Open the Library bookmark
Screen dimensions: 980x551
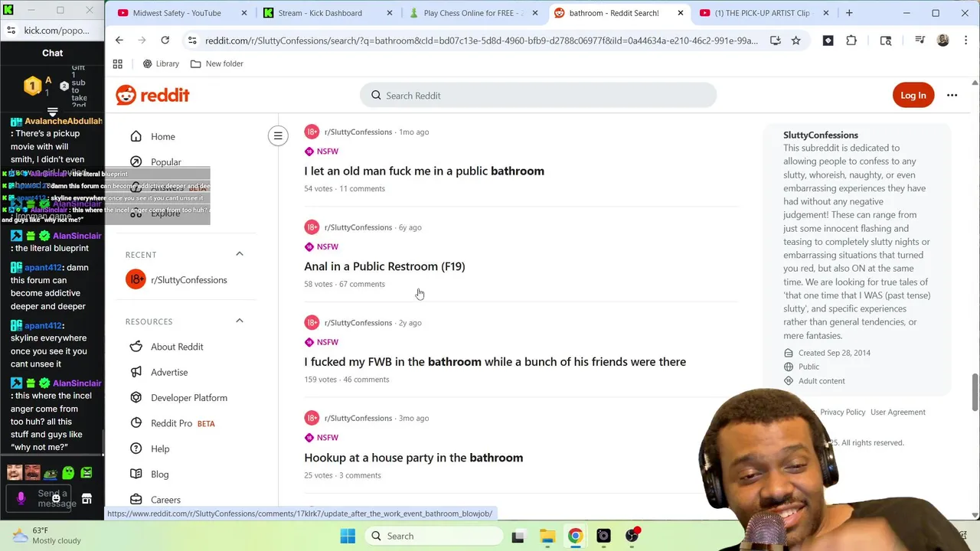click(x=161, y=64)
